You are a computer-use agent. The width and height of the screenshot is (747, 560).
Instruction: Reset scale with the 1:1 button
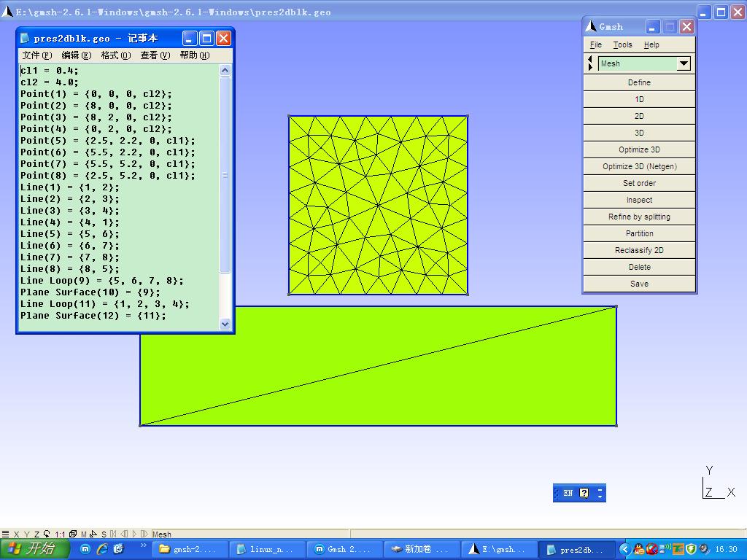(60, 534)
